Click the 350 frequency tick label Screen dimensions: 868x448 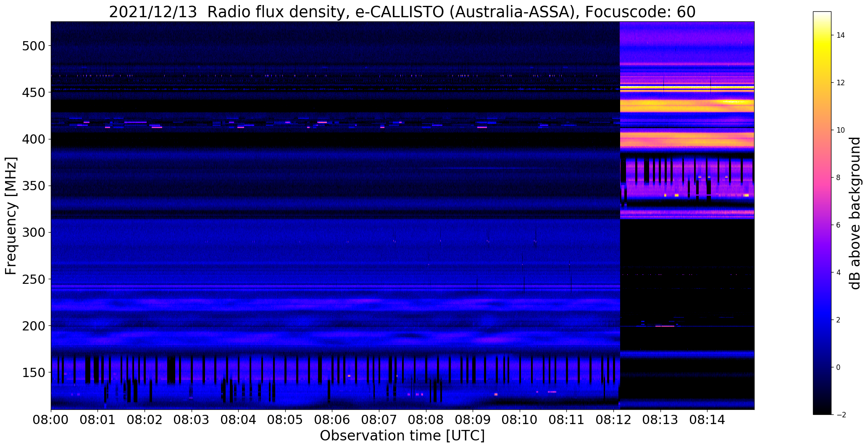pyautogui.click(x=33, y=186)
